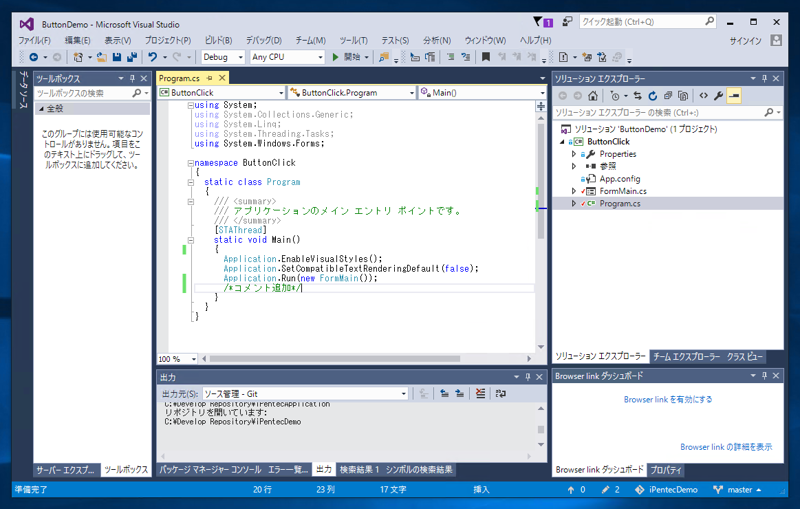This screenshot has width=800, height=509.
Task: Open the ツール(T) menu
Action: pos(353,40)
